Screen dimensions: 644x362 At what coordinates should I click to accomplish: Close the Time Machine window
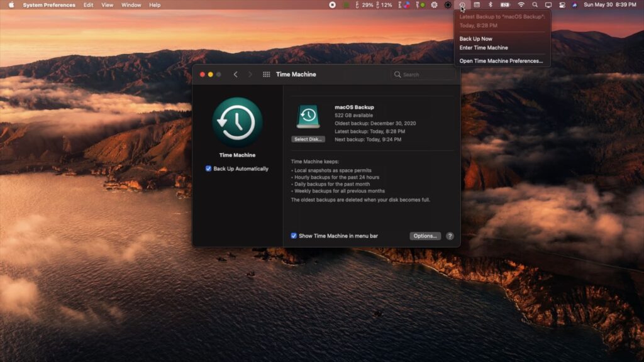(203, 74)
